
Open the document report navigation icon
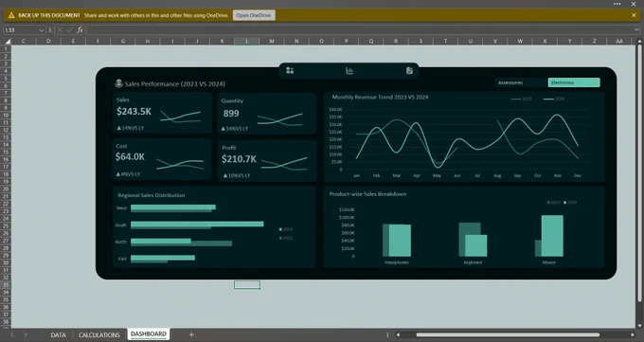point(409,71)
